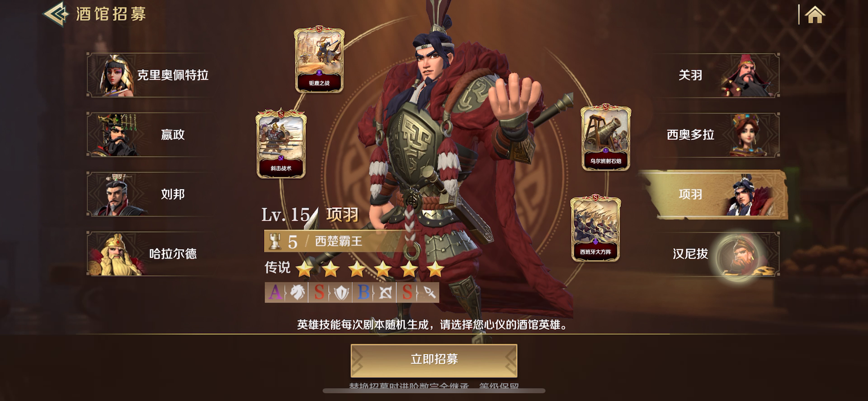Go back using the arrow beside 酒馆招募
Image resolution: width=868 pixels, height=401 pixels.
pos(56,14)
